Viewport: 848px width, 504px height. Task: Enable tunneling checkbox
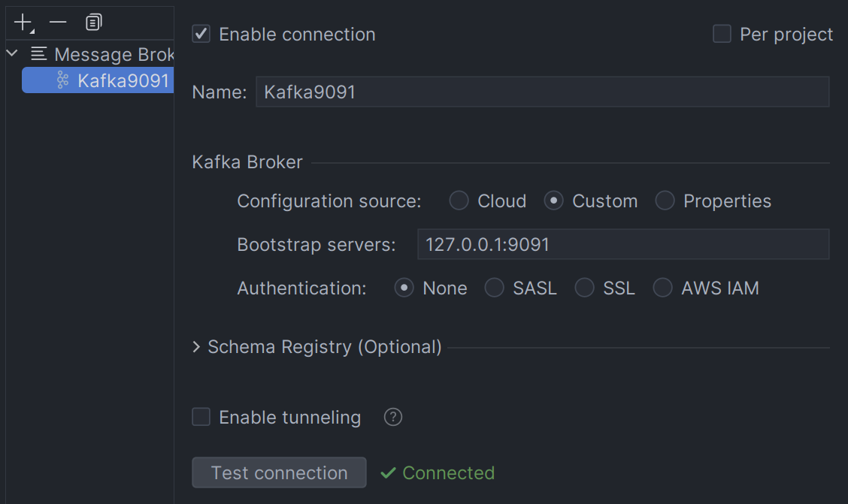[x=201, y=417]
